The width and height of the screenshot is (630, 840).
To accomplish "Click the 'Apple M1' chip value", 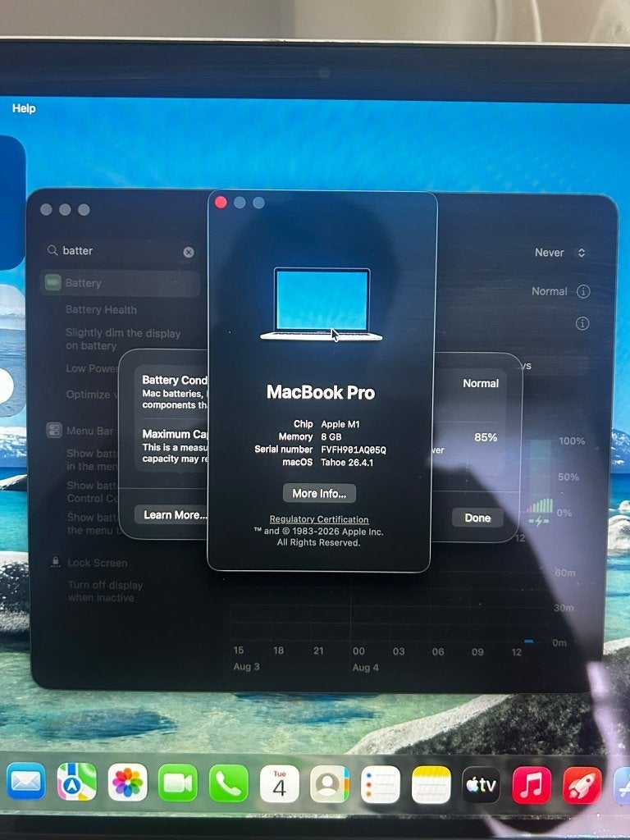I will click(340, 424).
